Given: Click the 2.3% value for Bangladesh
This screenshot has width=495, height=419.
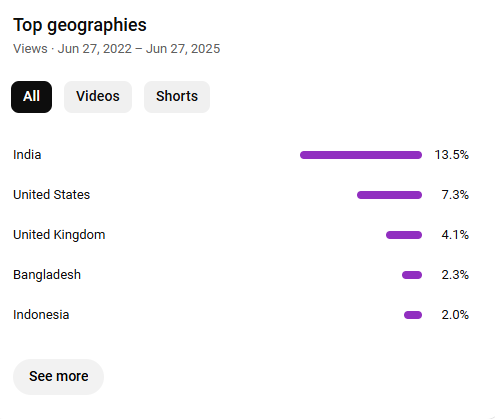Looking at the screenshot, I should 455,275.
